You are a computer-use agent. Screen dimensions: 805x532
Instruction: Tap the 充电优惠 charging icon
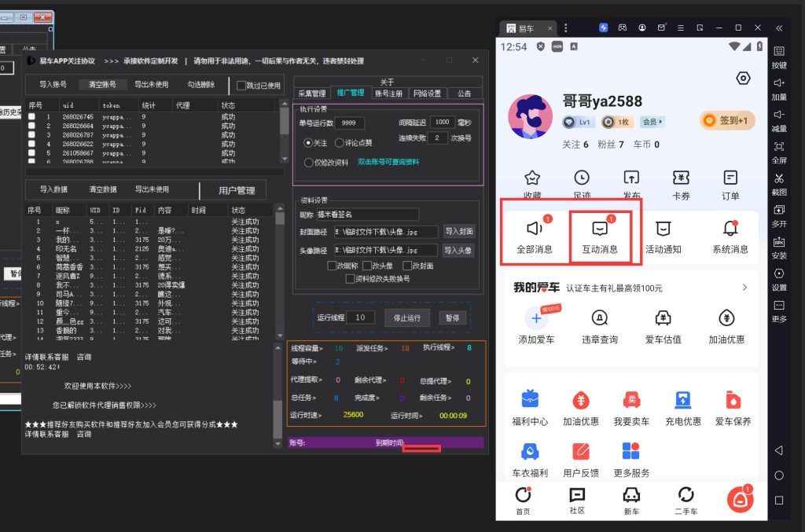(682, 400)
